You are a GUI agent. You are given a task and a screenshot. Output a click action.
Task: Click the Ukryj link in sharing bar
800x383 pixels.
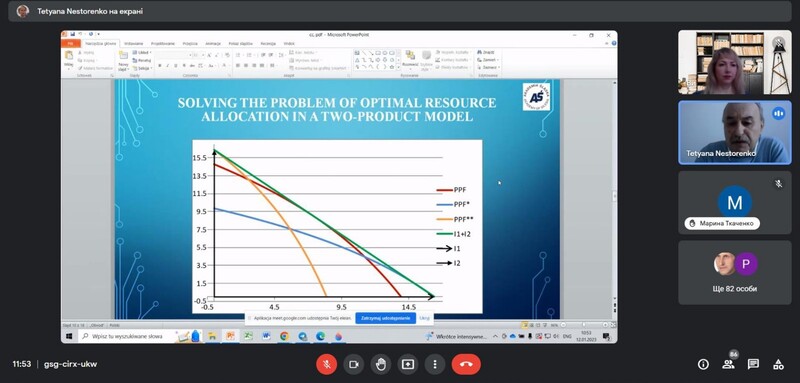click(x=424, y=318)
